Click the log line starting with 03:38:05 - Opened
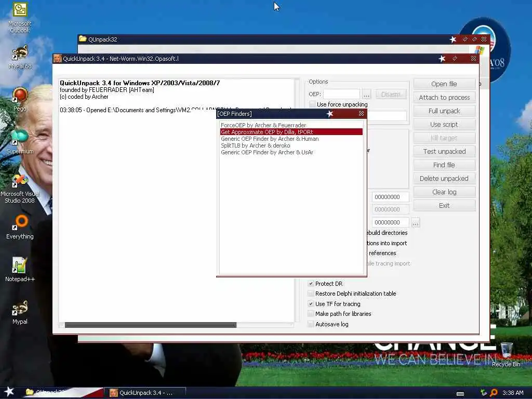The height and width of the screenshot is (399, 532). click(177, 110)
